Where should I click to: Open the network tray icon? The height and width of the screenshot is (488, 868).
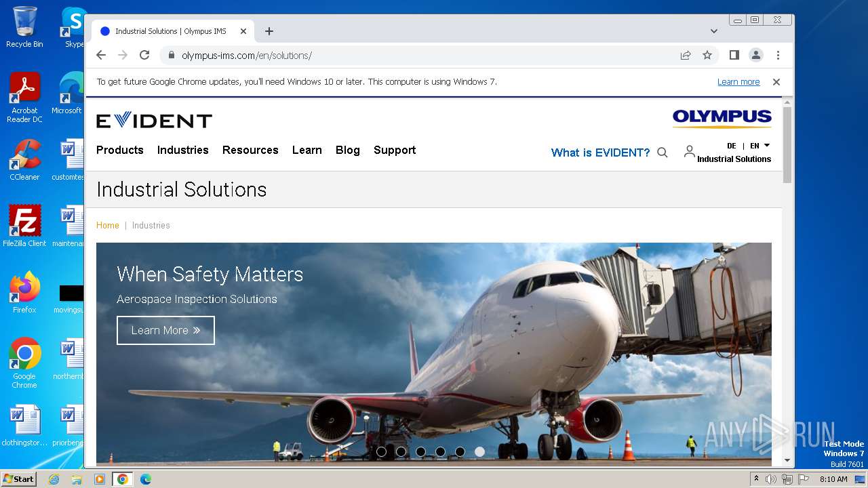(787, 479)
